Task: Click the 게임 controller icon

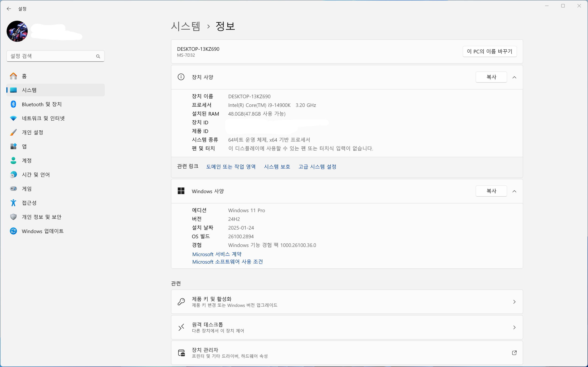Action: 13,189
